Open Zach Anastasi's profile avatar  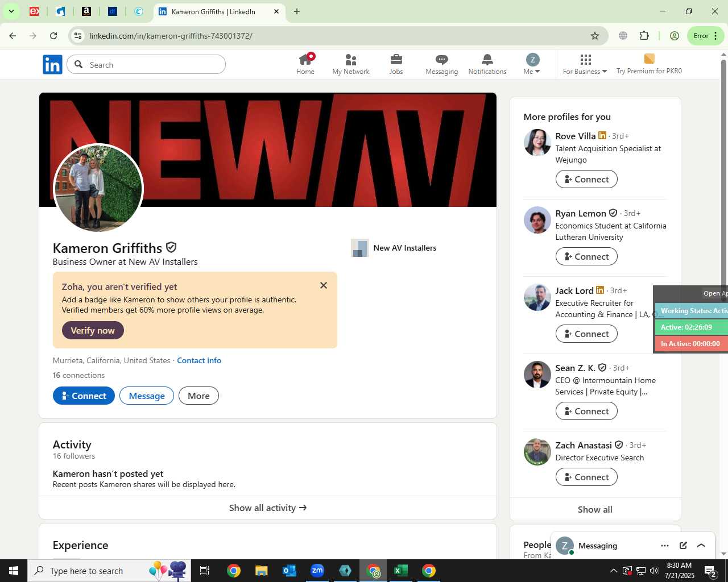537,452
